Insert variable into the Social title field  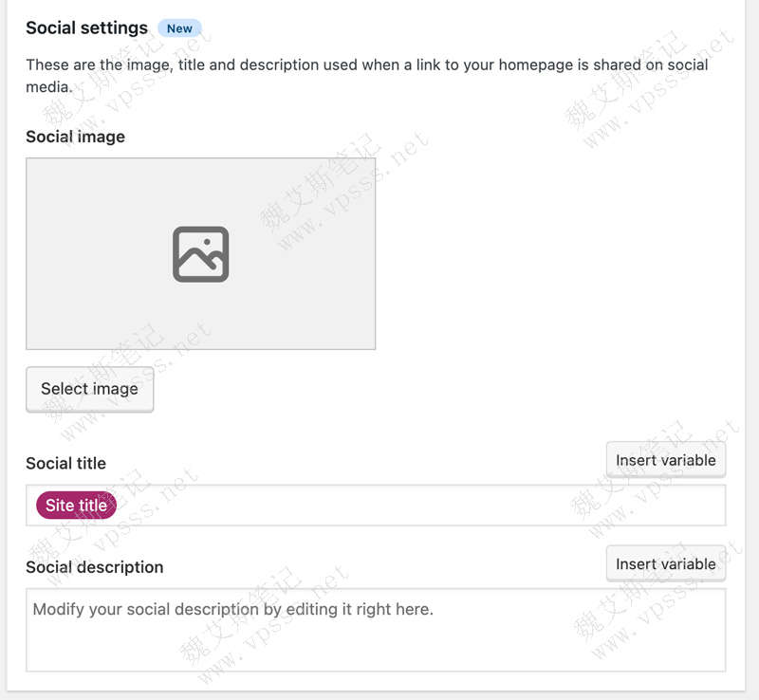point(665,460)
